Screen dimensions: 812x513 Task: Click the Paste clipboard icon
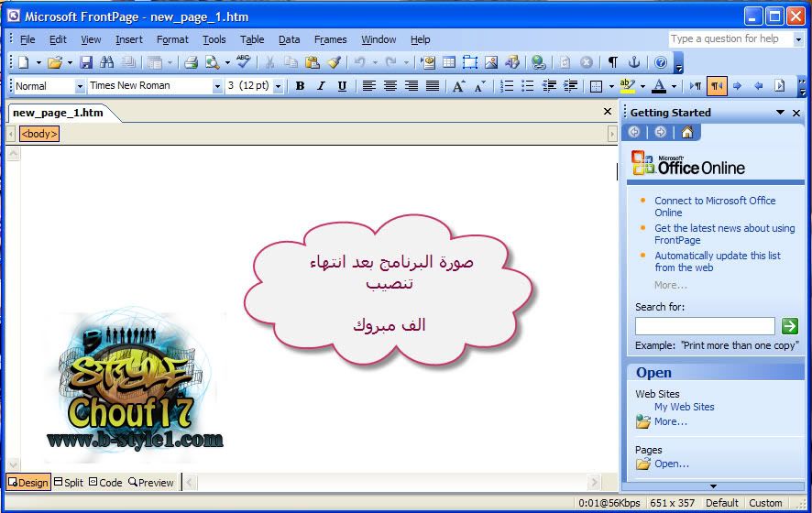pos(312,62)
